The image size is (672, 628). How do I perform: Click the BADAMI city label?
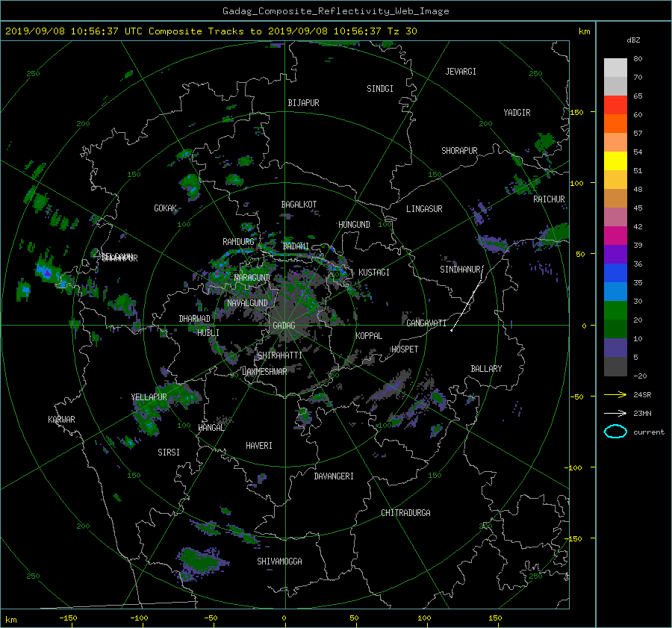point(296,246)
